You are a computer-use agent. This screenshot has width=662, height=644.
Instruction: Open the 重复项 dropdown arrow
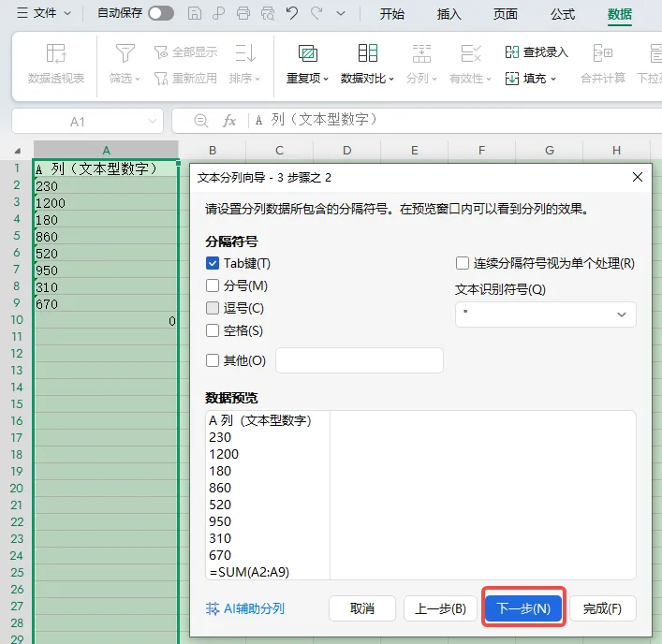326,79
